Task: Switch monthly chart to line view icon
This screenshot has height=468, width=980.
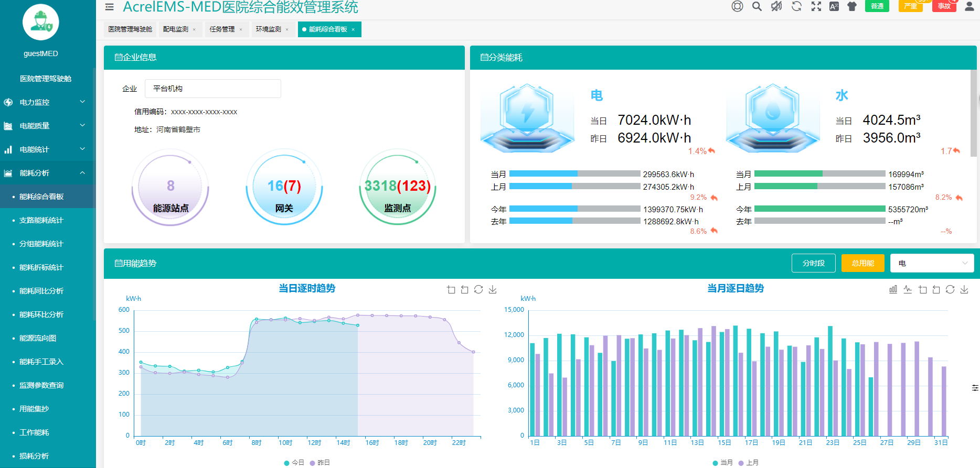Action: pyautogui.click(x=908, y=289)
